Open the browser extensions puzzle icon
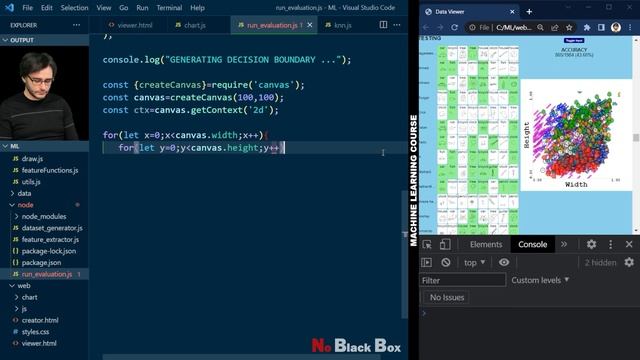 587,27
